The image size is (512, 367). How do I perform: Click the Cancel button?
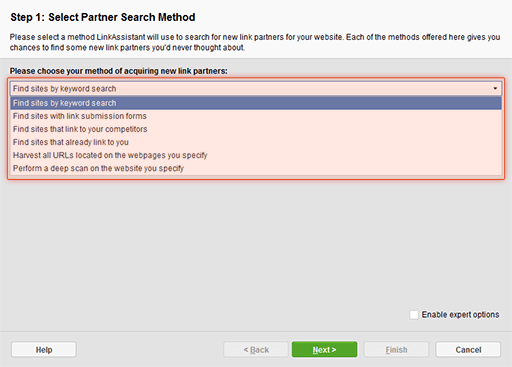(x=468, y=349)
